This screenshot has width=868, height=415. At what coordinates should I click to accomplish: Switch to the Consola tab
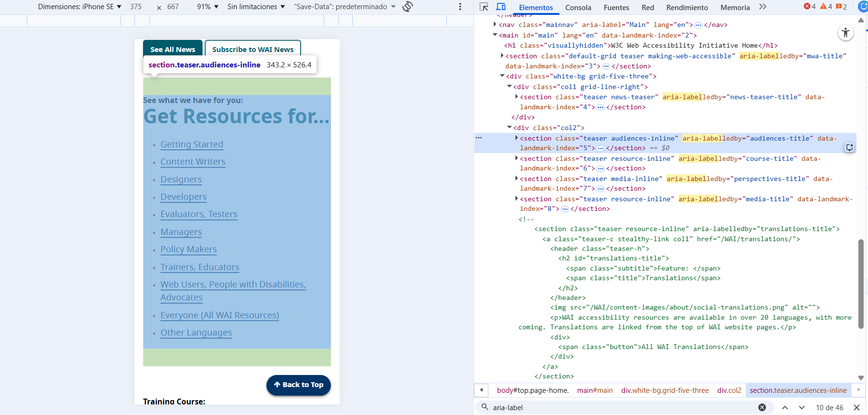pyautogui.click(x=578, y=8)
